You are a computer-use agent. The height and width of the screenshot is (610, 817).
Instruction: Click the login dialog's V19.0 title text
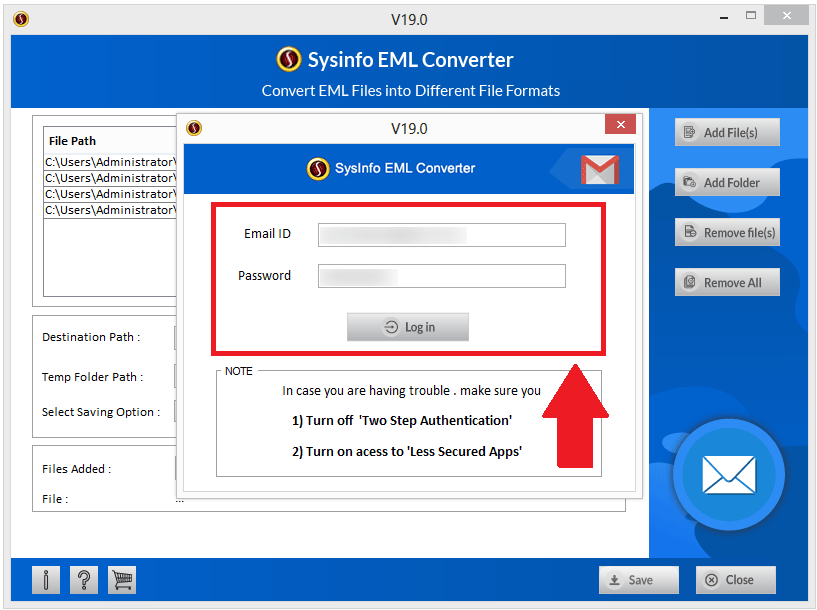coord(409,128)
